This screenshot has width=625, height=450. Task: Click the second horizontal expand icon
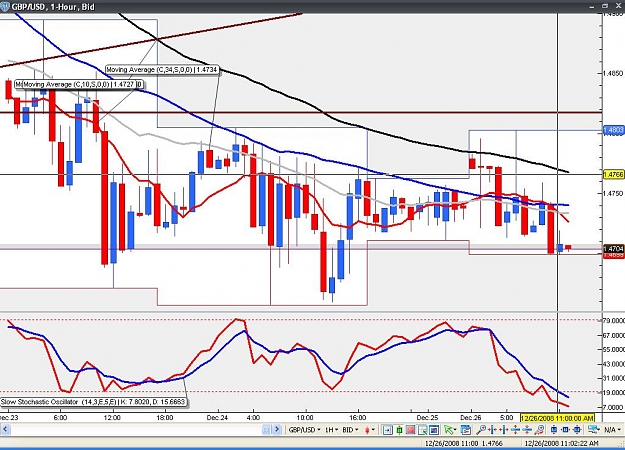click(504, 430)
